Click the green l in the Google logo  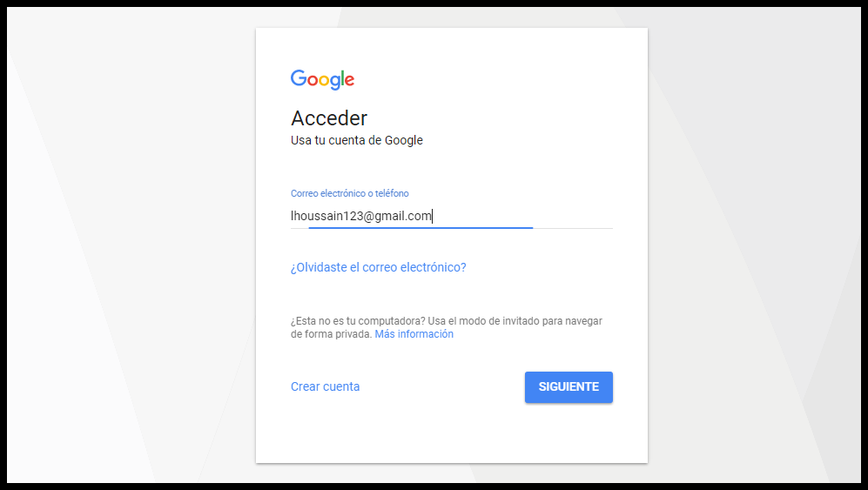pyautogui.click(x=340, y=78)
